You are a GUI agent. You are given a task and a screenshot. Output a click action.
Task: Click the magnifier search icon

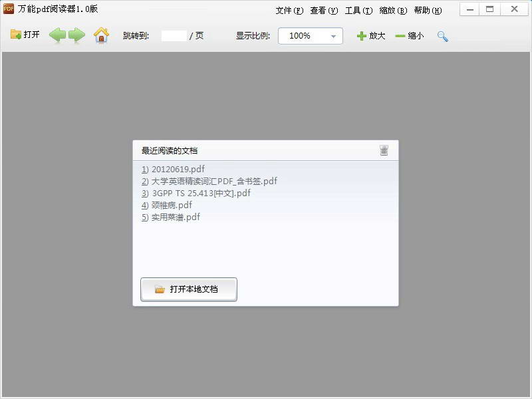(x=443, y=36)
